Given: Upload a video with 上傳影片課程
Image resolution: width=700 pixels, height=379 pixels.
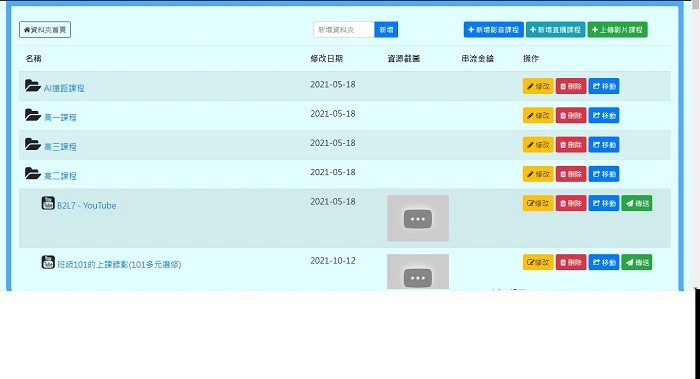Looking at the screenshot, I should tap(617, 29).
